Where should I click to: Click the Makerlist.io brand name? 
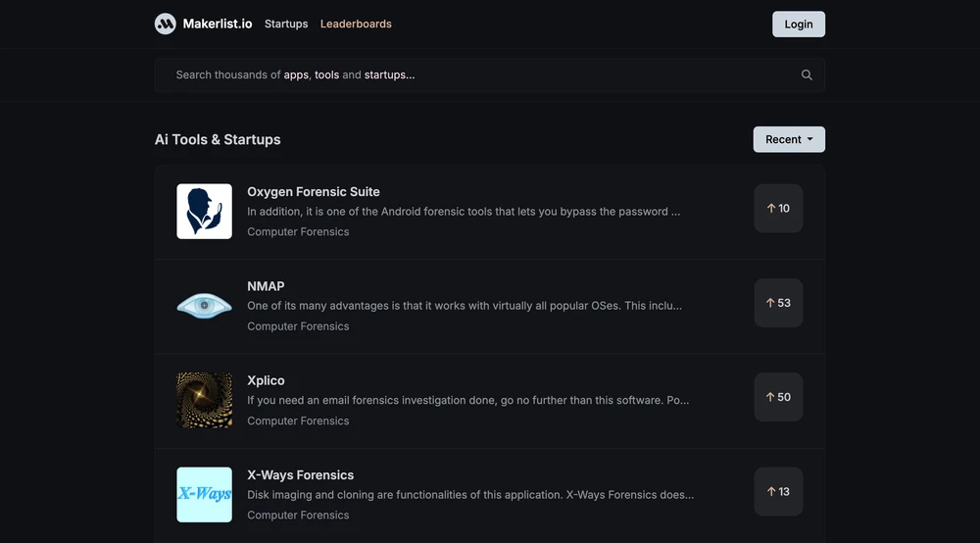click(218, 24)
